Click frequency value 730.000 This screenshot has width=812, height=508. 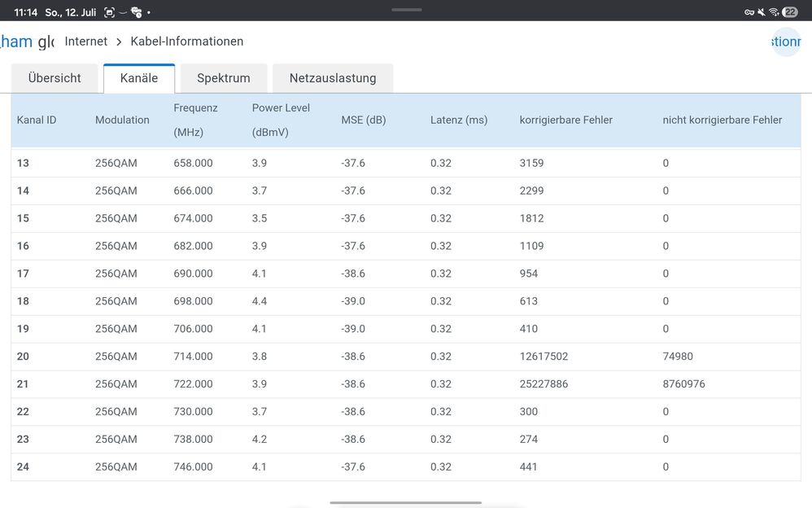(x=193, y=412)
